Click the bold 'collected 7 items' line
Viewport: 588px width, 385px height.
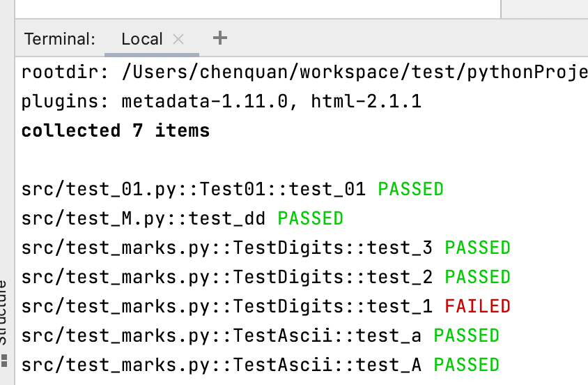115,130
